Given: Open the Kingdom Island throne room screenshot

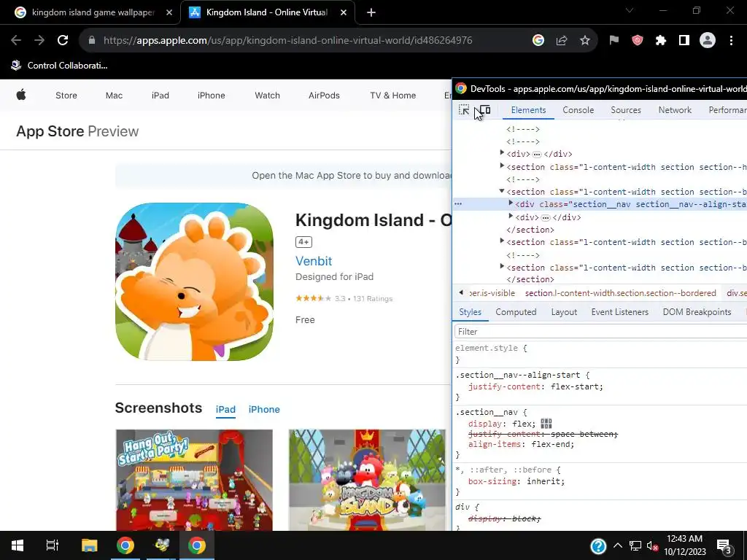Looking at the screenshot, I should pos(367,480).
